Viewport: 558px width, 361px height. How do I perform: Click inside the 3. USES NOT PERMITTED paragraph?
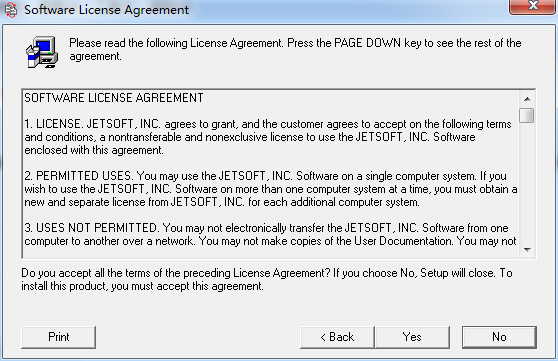(x=270, y=234)
